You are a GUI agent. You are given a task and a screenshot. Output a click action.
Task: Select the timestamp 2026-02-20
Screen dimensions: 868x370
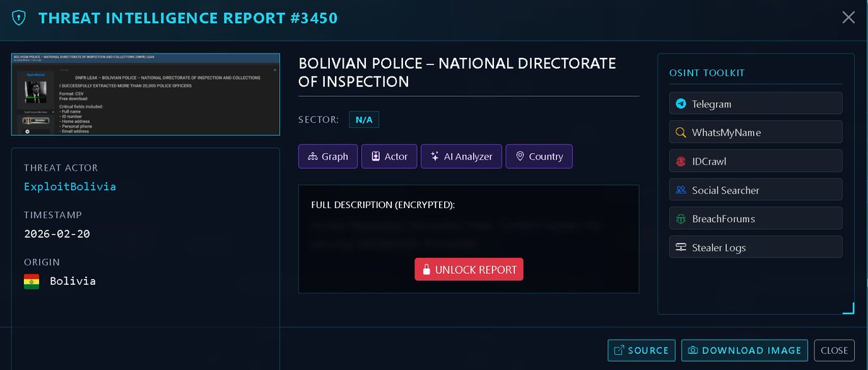coord(57,234)
